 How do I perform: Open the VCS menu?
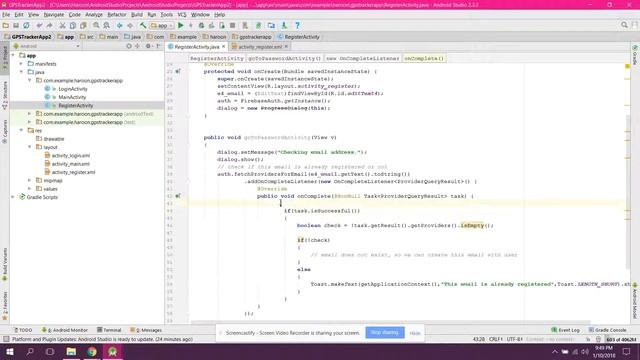182,15
